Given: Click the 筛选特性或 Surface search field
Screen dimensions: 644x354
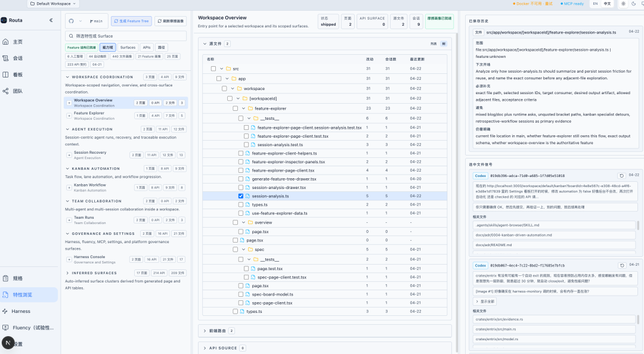Looking at the screenshot, I should (126, 36).
